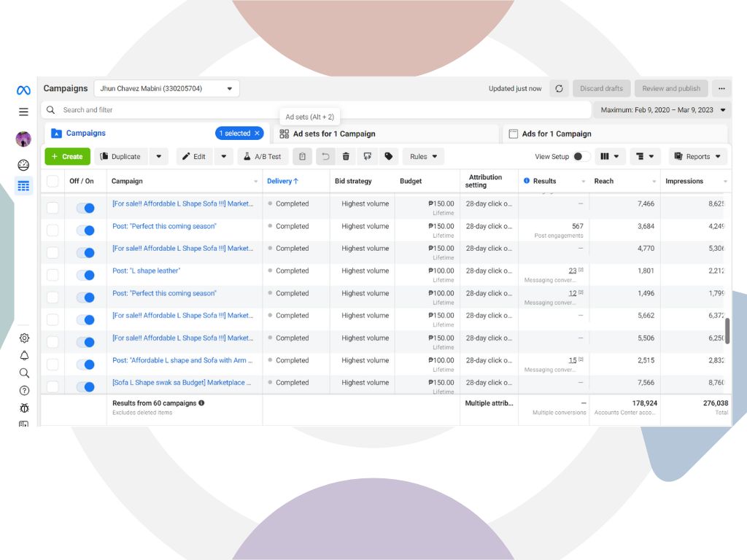Toggle the Affordable L shape and Sofa with Arm campaign
The image size is (747, 560).
point(86,365)
